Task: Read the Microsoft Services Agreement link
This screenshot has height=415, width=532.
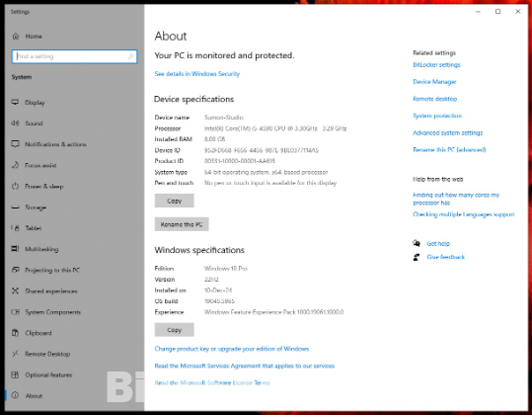Action: pyautogui.click(x=245, y=366)
